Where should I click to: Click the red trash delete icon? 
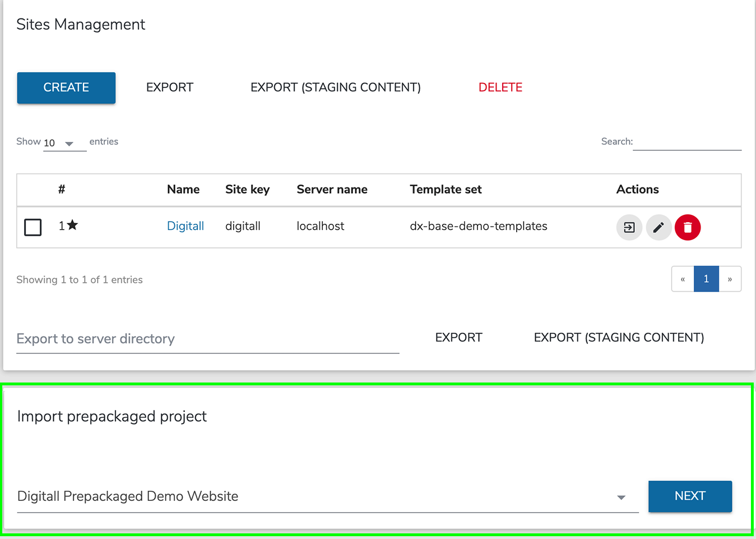click(x=688, y=227)
